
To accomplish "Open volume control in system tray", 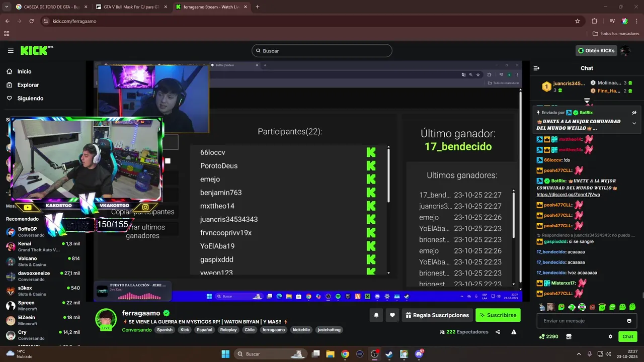I will pos(608,354).
